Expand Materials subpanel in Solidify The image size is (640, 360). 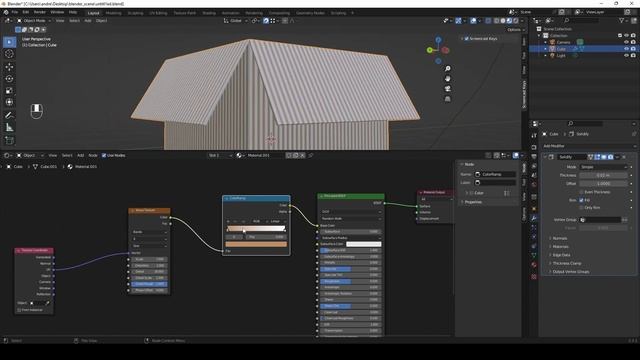(x=560, y=247)
